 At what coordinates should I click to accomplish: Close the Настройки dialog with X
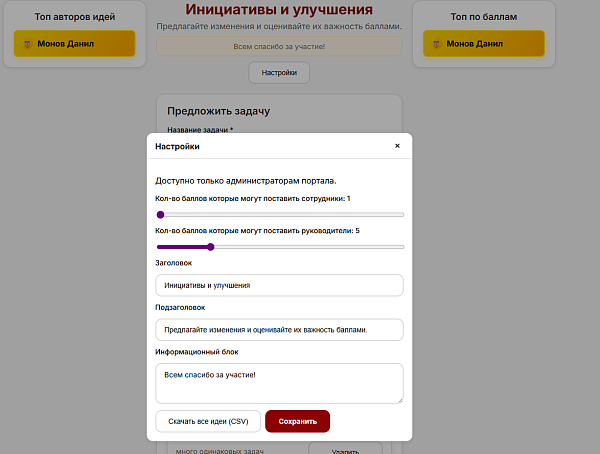tap(397, 146)
